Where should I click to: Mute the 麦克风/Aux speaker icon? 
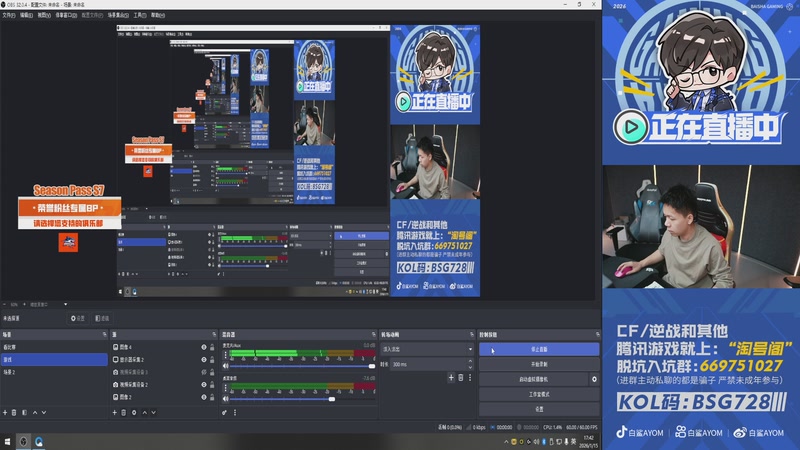pos(226,366)
